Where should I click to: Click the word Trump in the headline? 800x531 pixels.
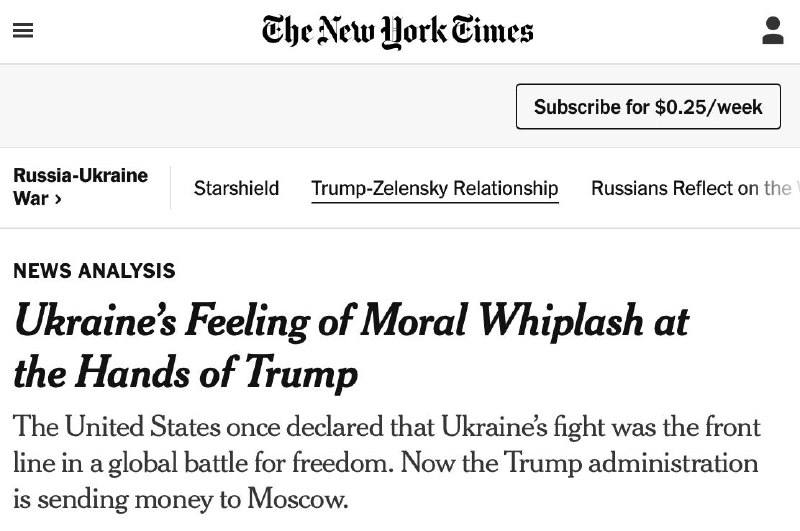click(x=301, y=374)
